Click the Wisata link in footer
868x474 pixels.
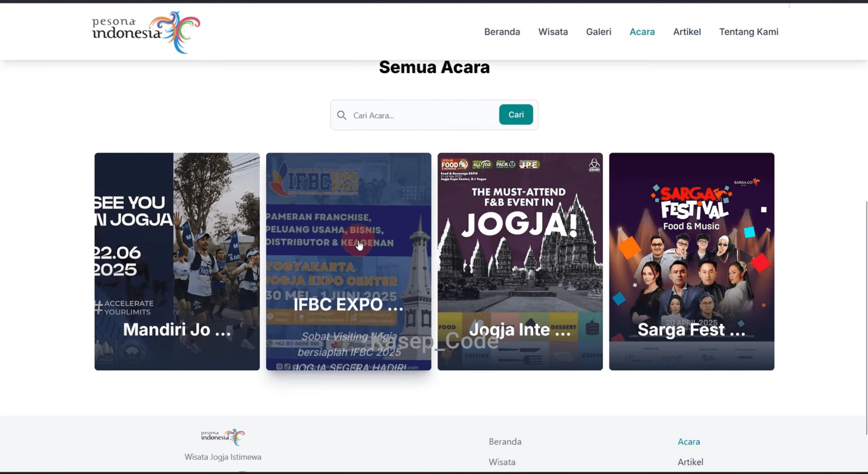pos(502,462)
